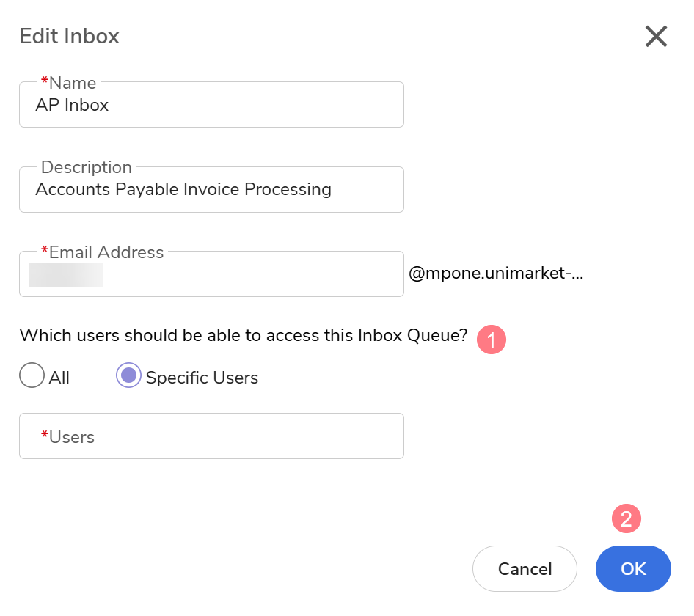Click the Specific Users label text
This screenshot has width=694, height=616.
(x=202, y=378)
